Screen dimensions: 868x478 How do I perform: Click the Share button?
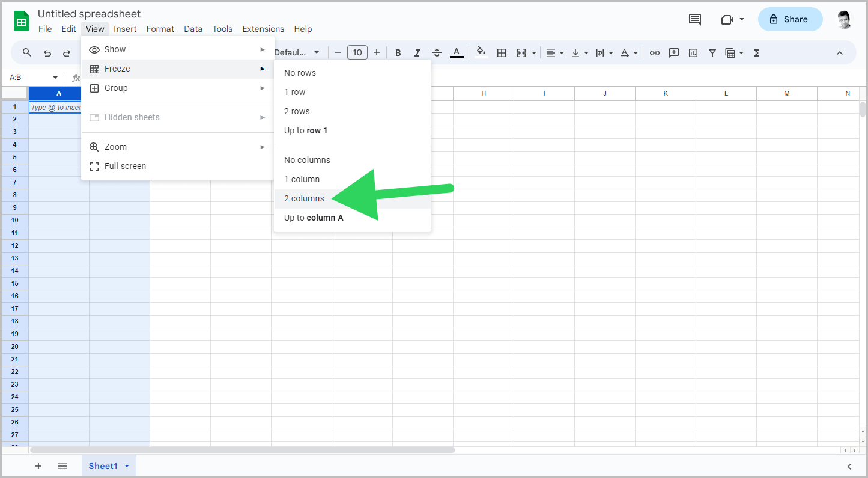pyautogui.click(x=790, y=19)
